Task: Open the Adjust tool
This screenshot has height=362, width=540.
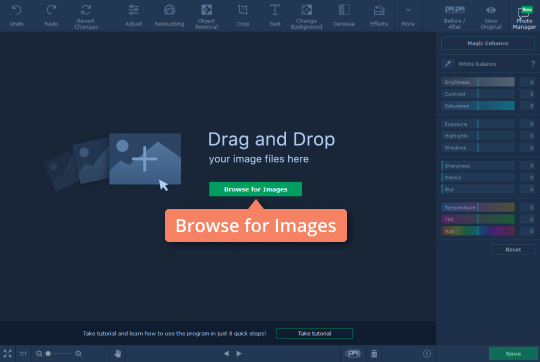Action: (134, 16)
